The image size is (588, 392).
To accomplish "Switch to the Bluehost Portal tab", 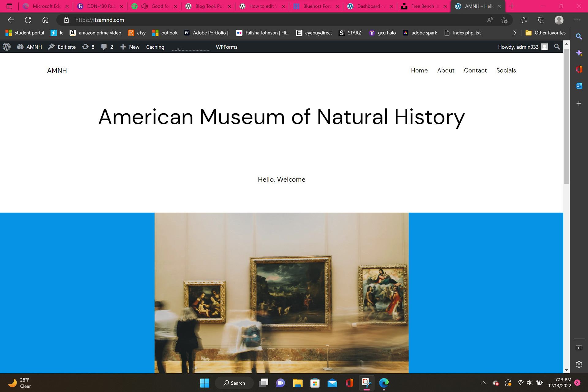I will tap(316, 6).
